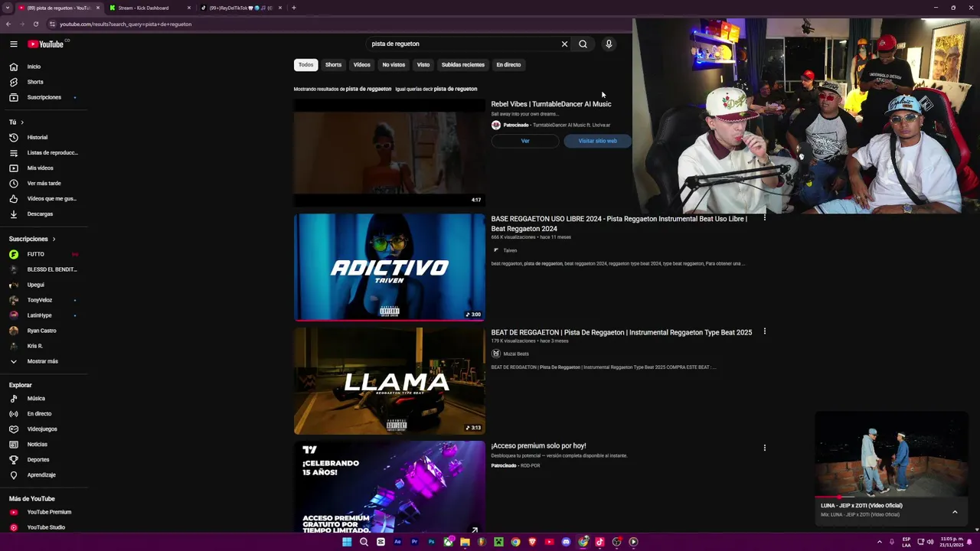Open options for BEAT DE REGGAETON video
This screenshot has width=980, height=551.
coord(764,331)
